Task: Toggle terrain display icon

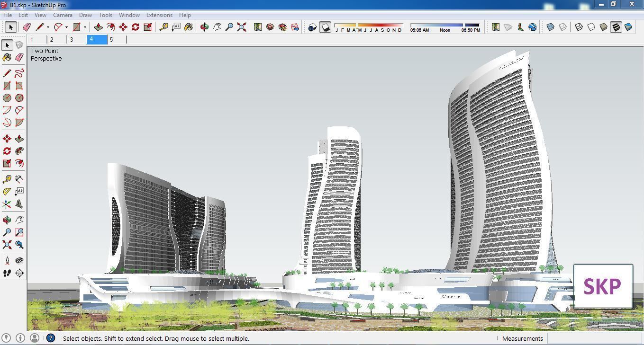Action: (508, 27)
